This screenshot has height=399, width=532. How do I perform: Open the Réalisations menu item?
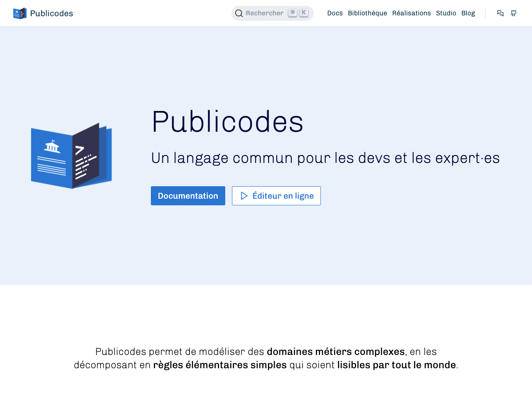click(411, 13)
